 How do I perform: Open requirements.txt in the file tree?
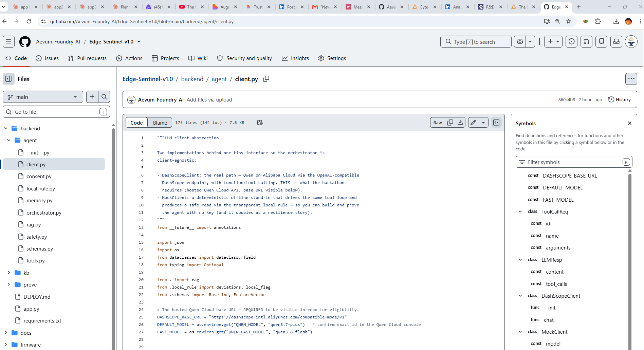tap(42, 320)
